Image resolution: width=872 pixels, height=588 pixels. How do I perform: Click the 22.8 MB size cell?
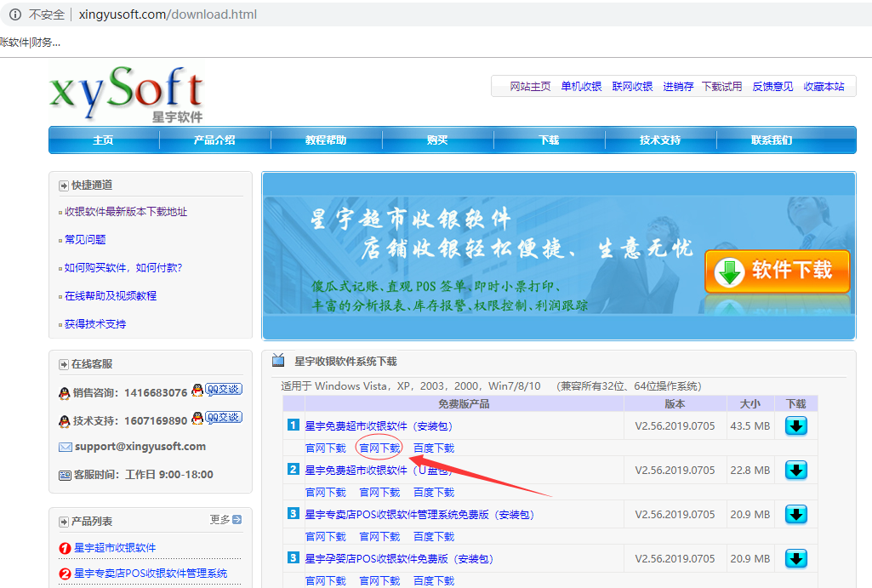(x=750, y=470)
